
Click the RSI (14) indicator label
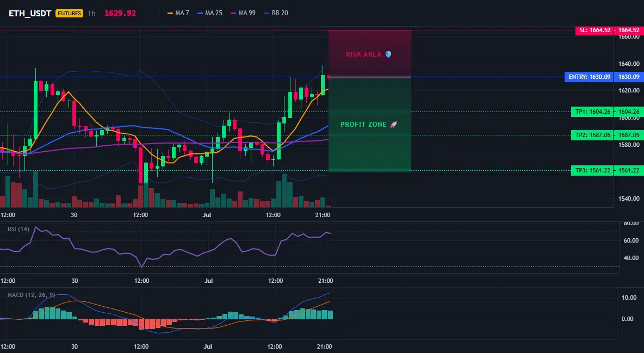point(18,229)
